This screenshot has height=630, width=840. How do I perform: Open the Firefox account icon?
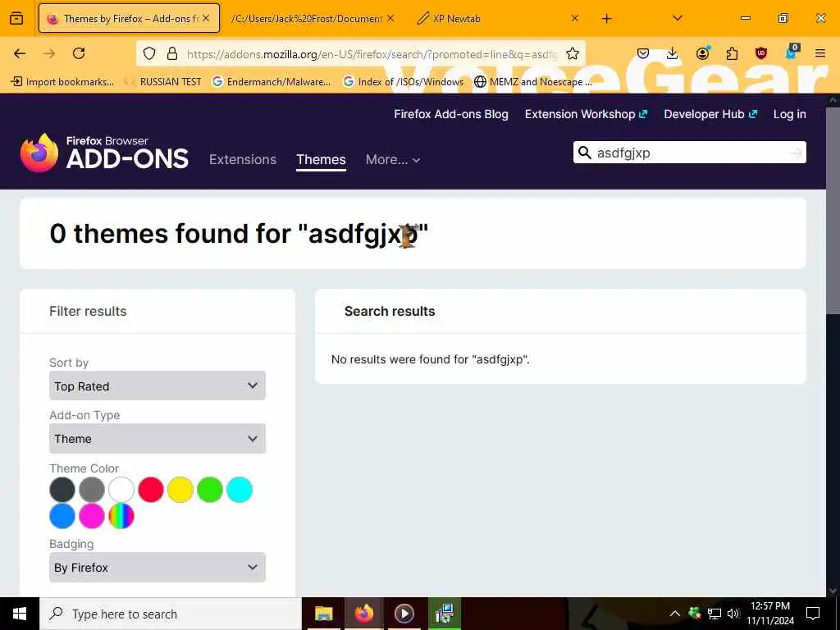[x=702, y=53]
